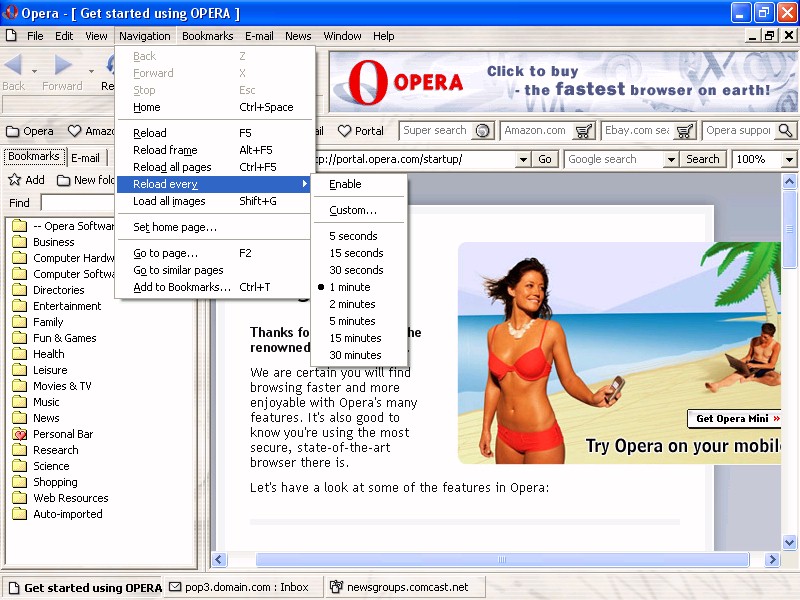Click the Ebay.com shopping cart icon
The height and width of the screenshot is (600, 800).
coord(684,131)
